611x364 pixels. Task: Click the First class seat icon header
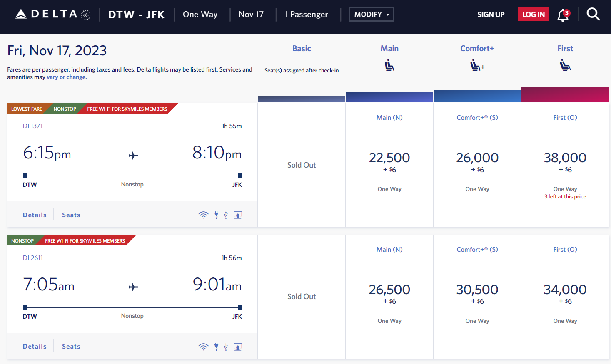(565, 65)
